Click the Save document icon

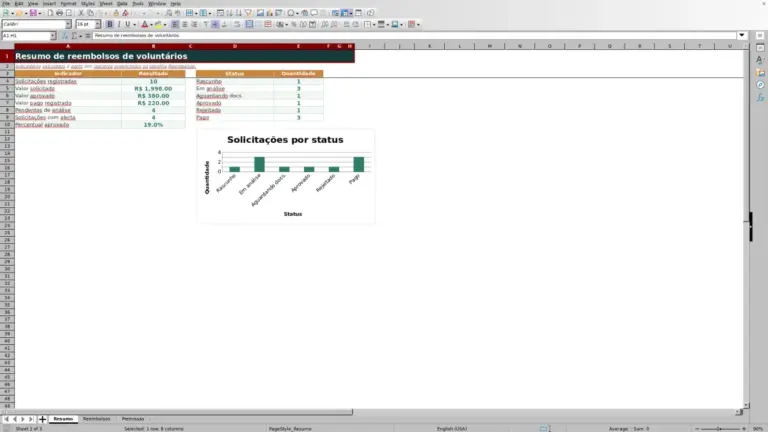click(33, 13)
